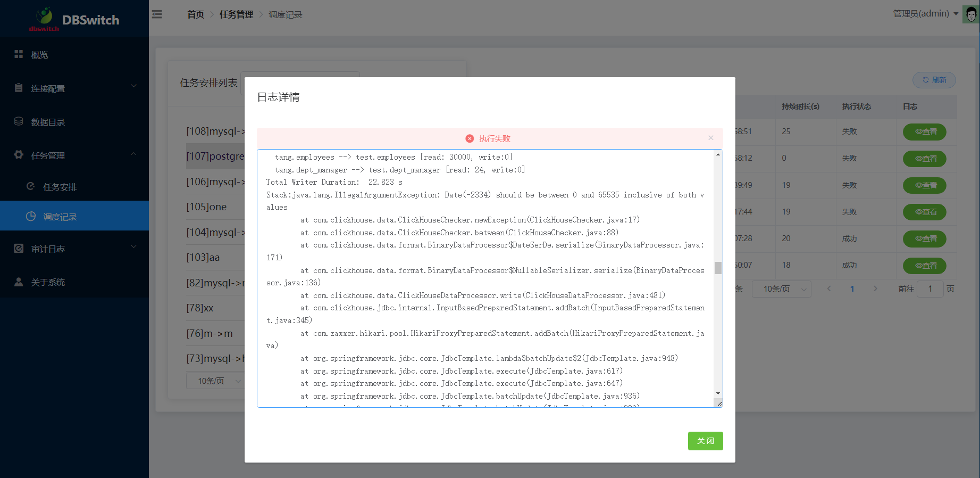Screen dimensions: 980x478
Task: Click the admin avatar picture
Action: click(971, 14)
